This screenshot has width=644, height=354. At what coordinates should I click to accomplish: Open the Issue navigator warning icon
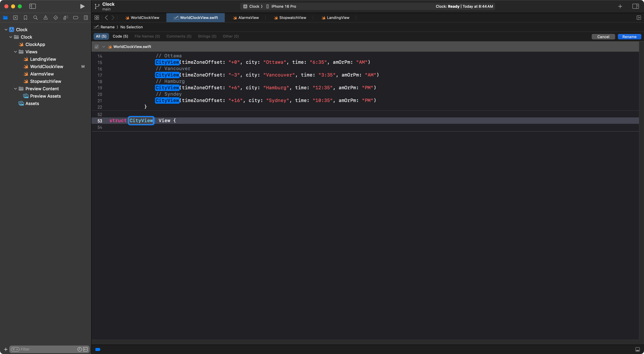click(45, 17)
